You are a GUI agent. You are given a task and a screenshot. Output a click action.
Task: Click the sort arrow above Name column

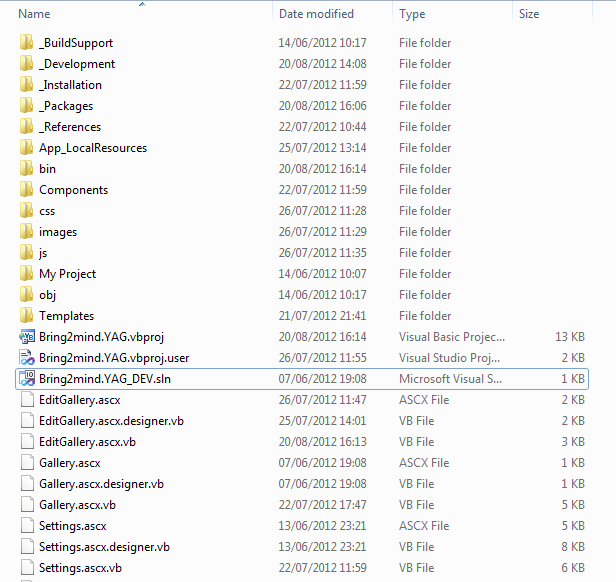point(142,4)
